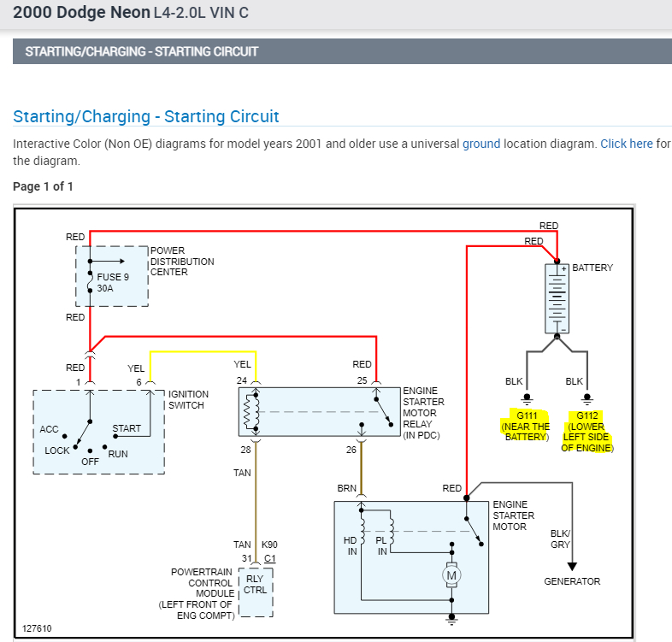Click the highlighted G112 lower left label

(x=587, y=432)
